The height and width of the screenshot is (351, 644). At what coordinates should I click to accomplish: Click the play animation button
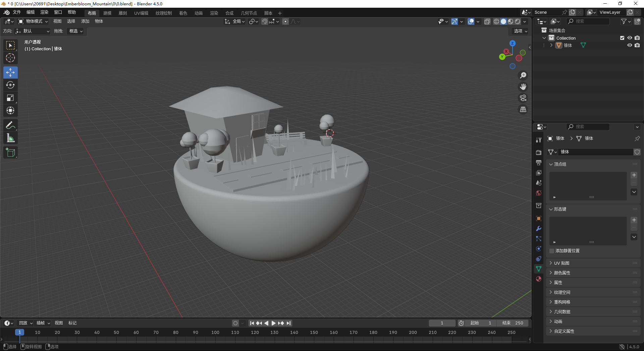coord(274,323)
